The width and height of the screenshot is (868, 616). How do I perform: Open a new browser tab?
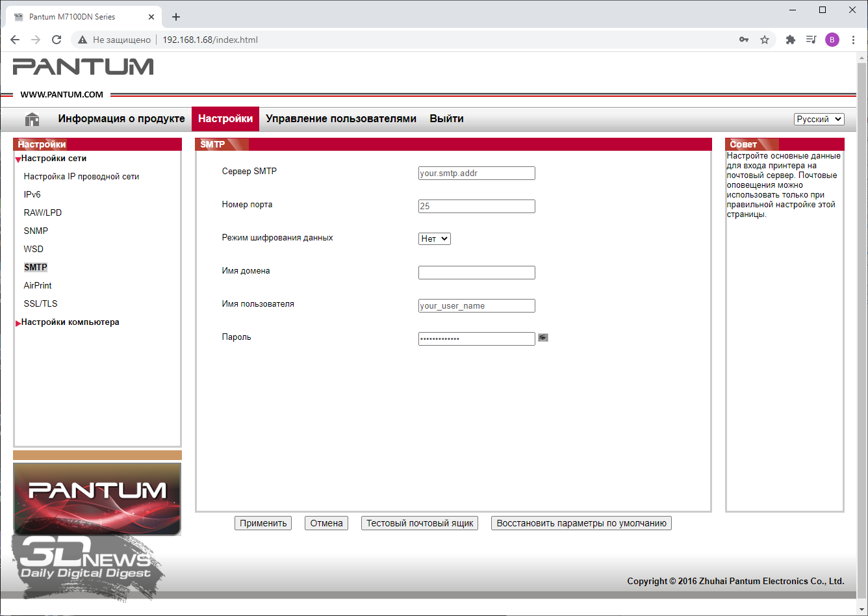(176, 17)
